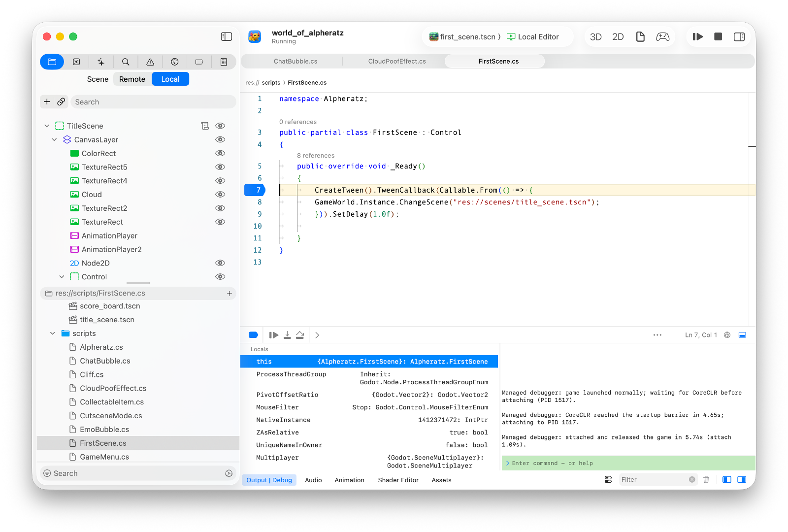Hide the ColorRect node
This screenshot has width=788, height=532.
tap(220, 154)
